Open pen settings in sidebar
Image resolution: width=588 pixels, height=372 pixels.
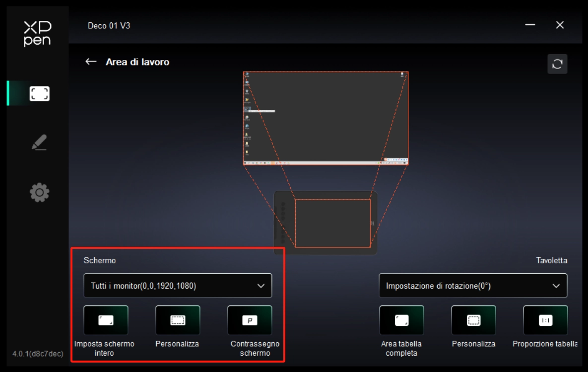[39, 143]
